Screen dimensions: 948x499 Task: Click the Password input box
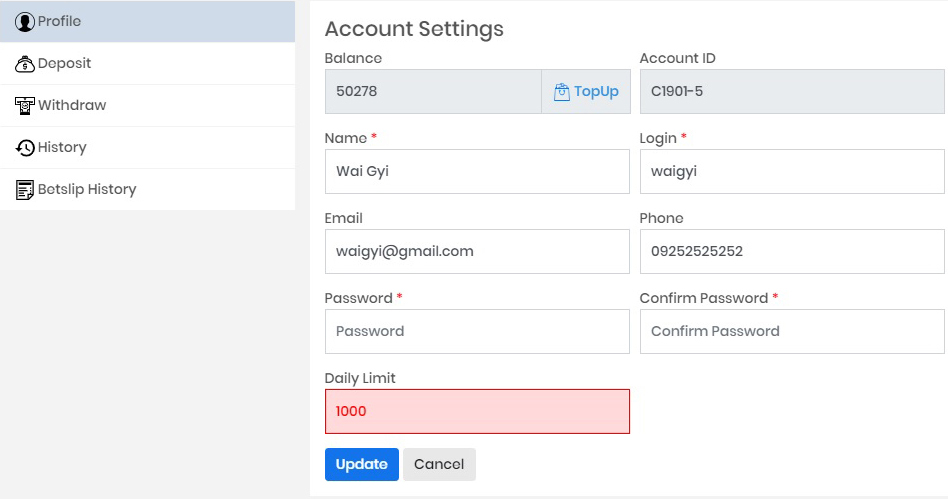coord(477,331)
